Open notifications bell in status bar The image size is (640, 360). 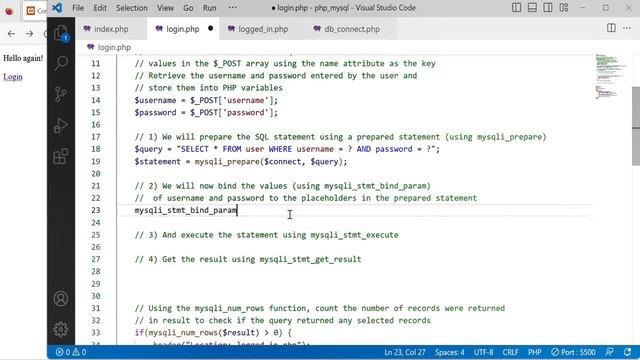coord(628,352)
